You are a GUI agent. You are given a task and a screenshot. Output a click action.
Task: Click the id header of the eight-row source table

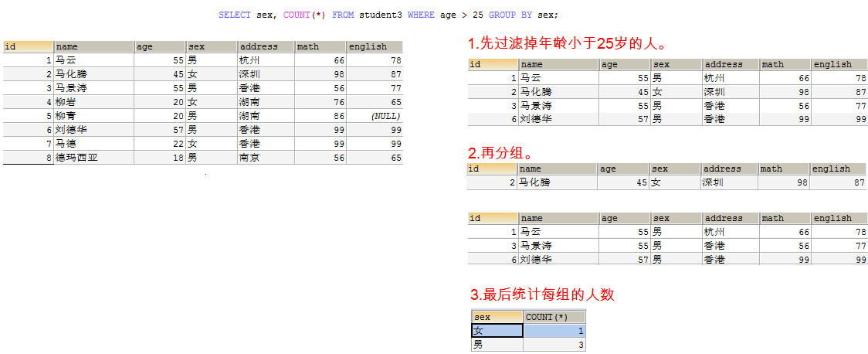coord(29,46)
